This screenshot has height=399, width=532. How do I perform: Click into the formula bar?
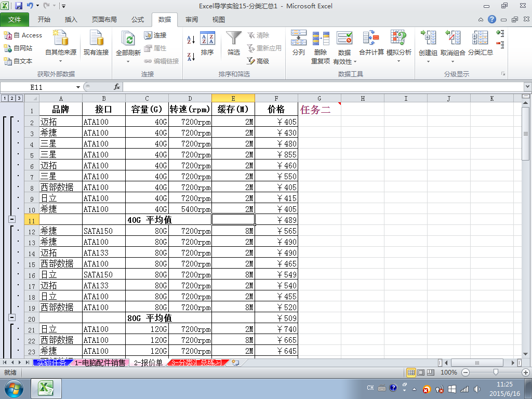[323, 87]
